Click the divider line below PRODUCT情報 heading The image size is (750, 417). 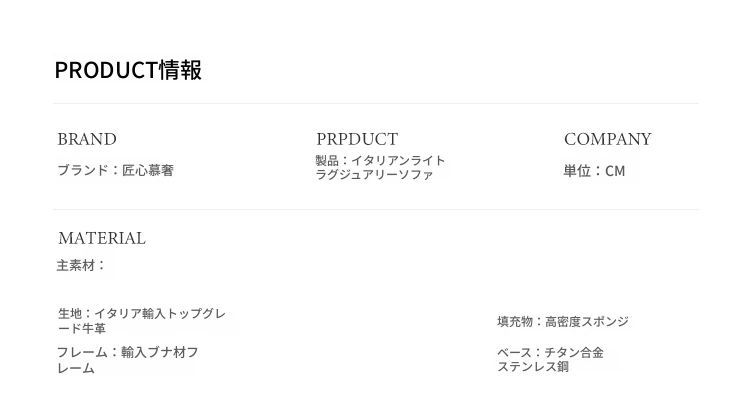(375, 103)
